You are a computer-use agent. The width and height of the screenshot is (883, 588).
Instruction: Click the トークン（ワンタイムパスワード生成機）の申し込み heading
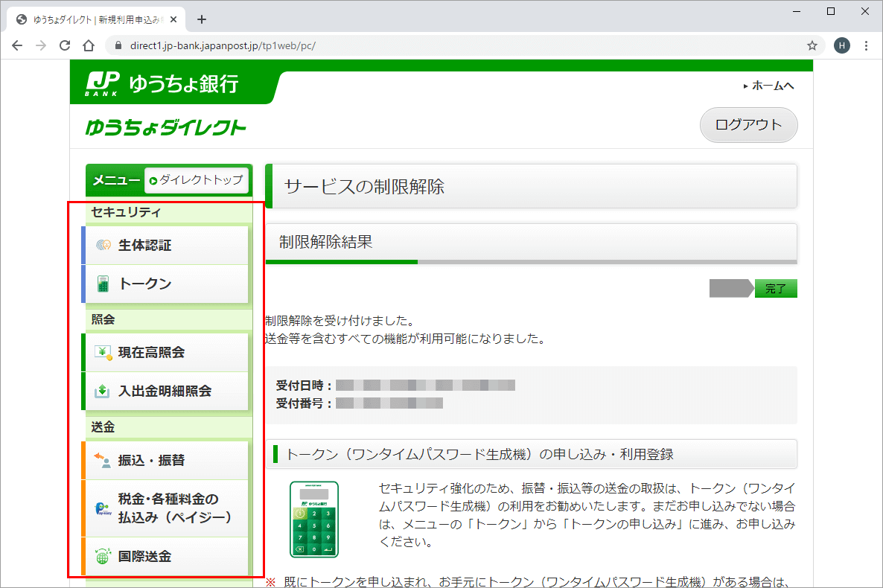479,454
